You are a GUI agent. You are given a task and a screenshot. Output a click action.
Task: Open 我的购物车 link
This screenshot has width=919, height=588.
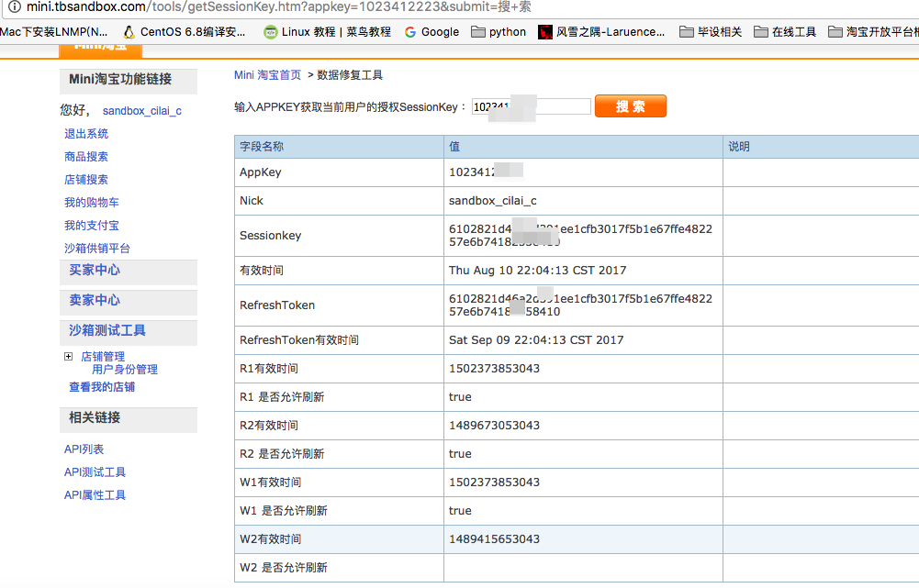(92, 202)
